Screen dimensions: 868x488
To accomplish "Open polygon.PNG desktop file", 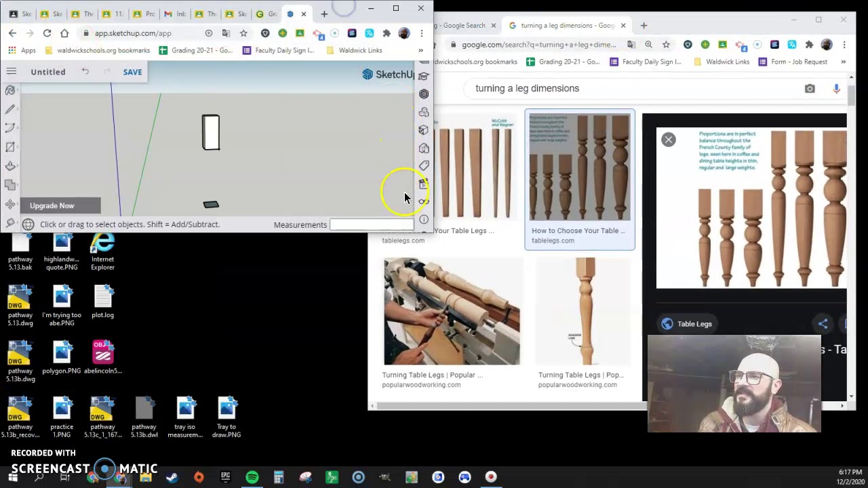I will [62, 358].
